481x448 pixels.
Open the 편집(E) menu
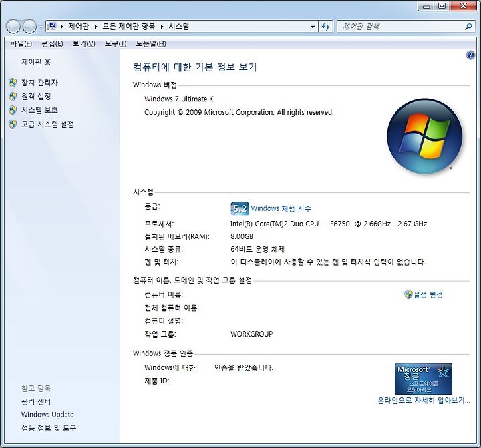pos(52,44)
